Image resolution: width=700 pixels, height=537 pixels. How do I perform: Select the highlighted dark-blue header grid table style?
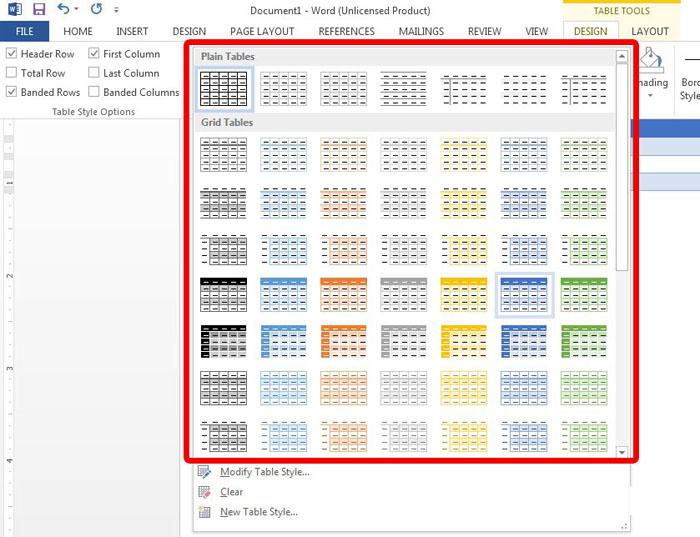click(x=524, y=295)
